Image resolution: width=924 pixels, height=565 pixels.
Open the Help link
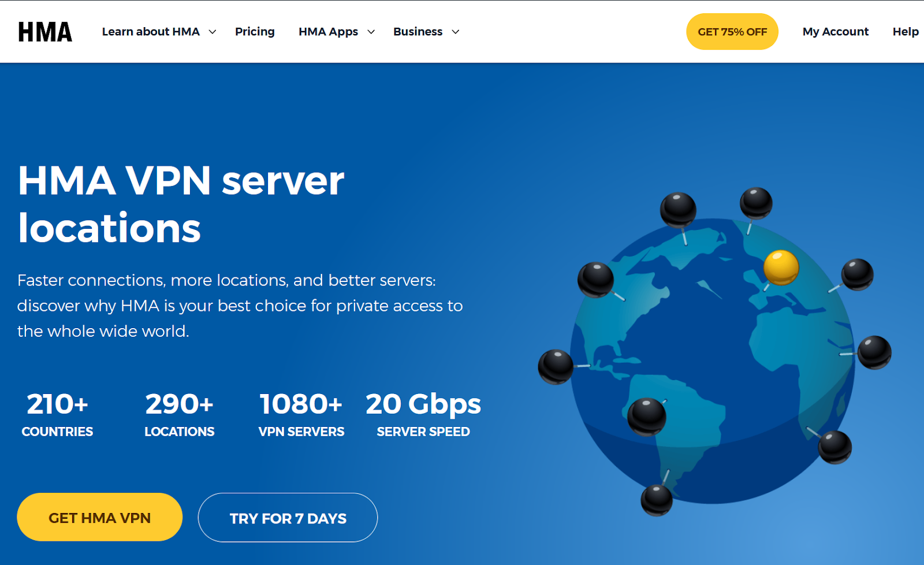click(906, 32)
